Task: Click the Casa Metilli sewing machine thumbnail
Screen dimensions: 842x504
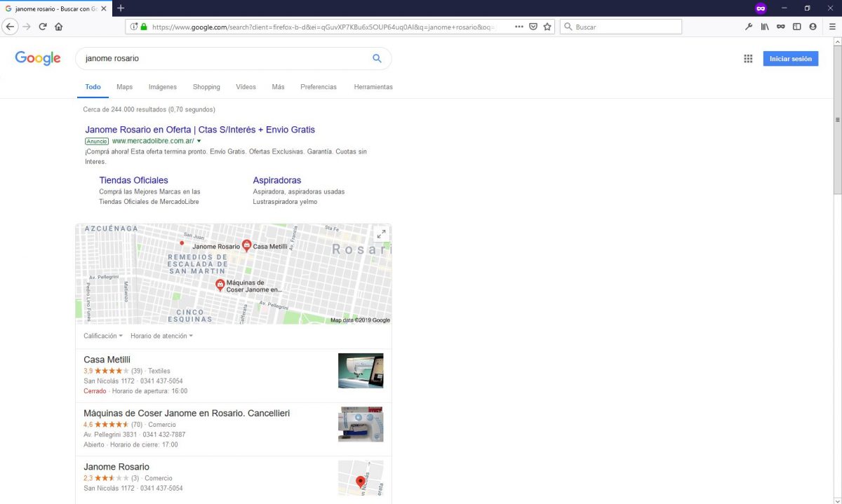Action: pos(361,370)
